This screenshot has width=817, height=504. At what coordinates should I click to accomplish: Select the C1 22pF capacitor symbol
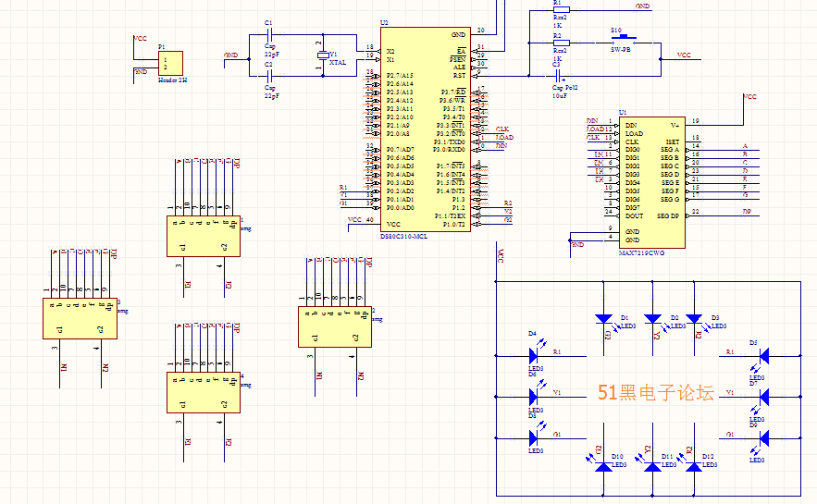(269, 35)
